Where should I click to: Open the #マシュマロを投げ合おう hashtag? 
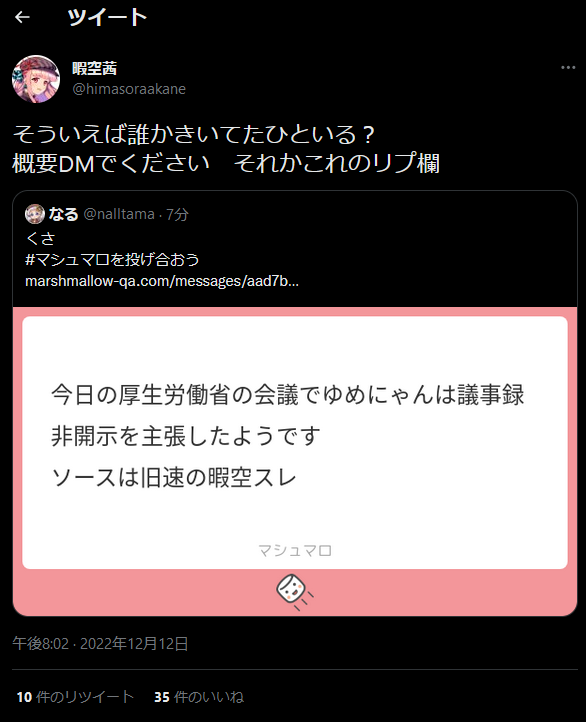coord(112,259)
